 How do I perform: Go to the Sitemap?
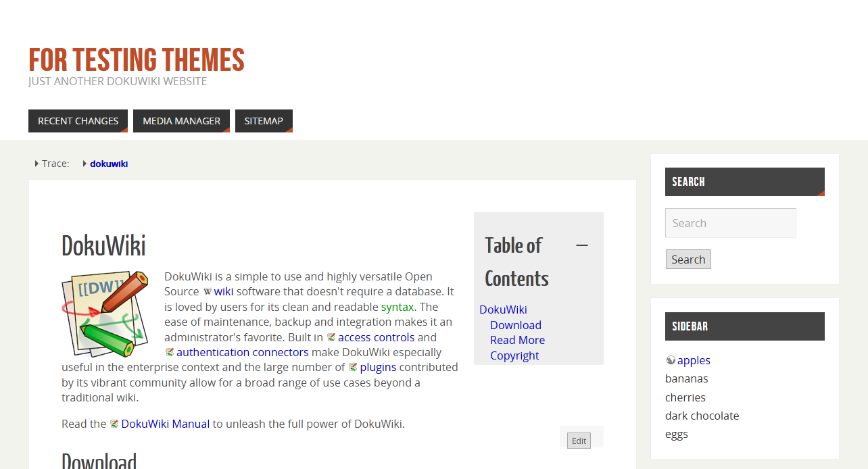point(264,120)
